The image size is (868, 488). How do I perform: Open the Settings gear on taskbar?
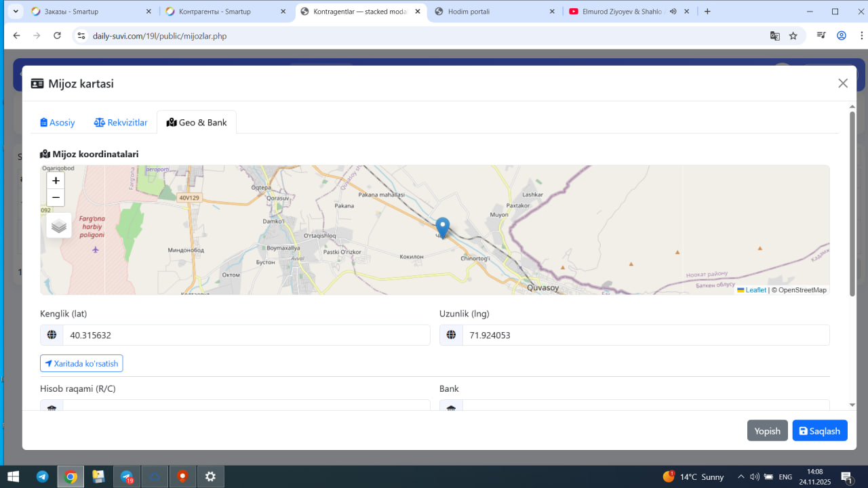(x=210, y=476)
